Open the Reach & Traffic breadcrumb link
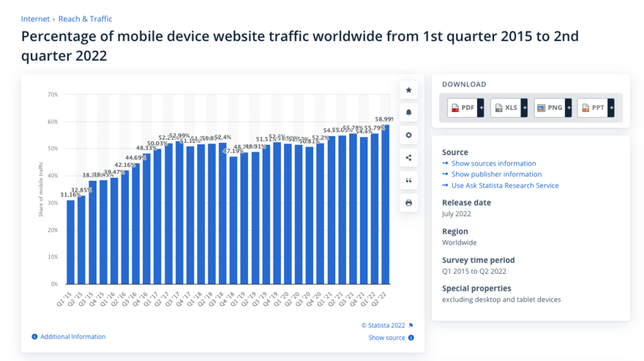The image size is (644, 361). (85, 19)
